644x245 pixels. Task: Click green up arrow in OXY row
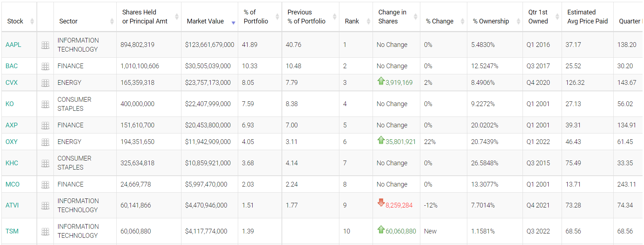[x=381, y=140]
